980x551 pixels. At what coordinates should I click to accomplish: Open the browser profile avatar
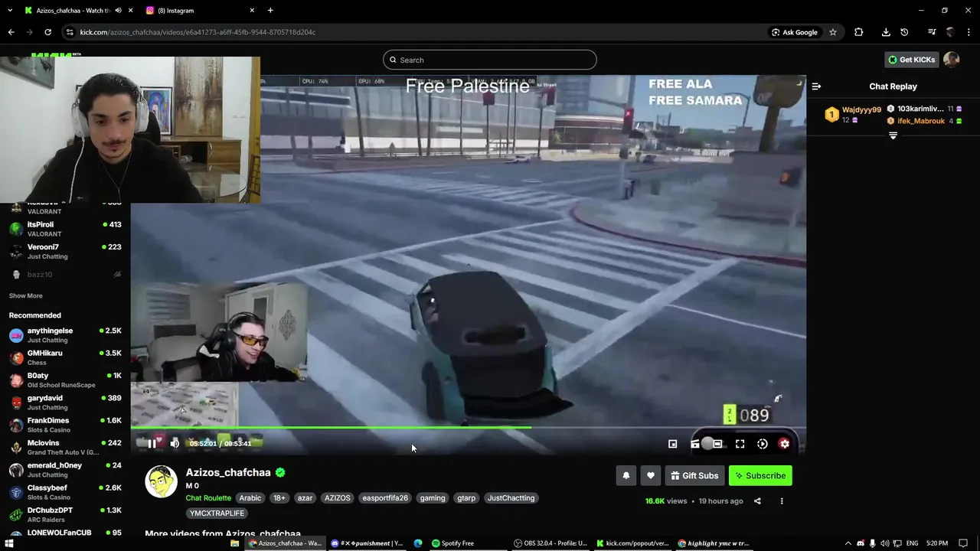click(x=950, y=32)
